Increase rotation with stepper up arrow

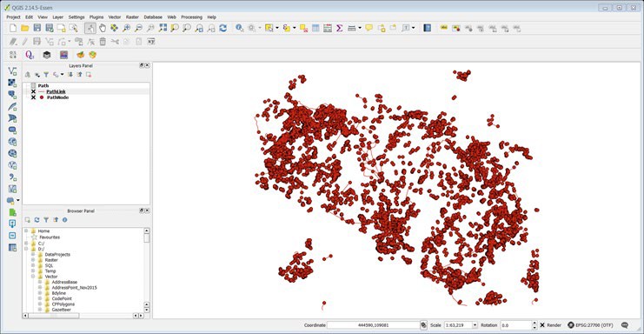(x=534, y=323)
